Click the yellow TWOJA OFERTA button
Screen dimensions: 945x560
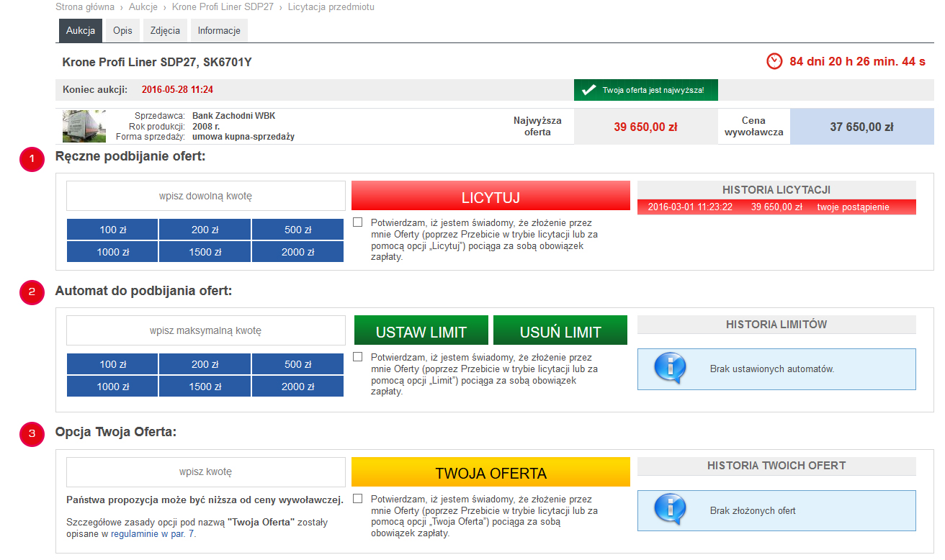coord(491,472)
